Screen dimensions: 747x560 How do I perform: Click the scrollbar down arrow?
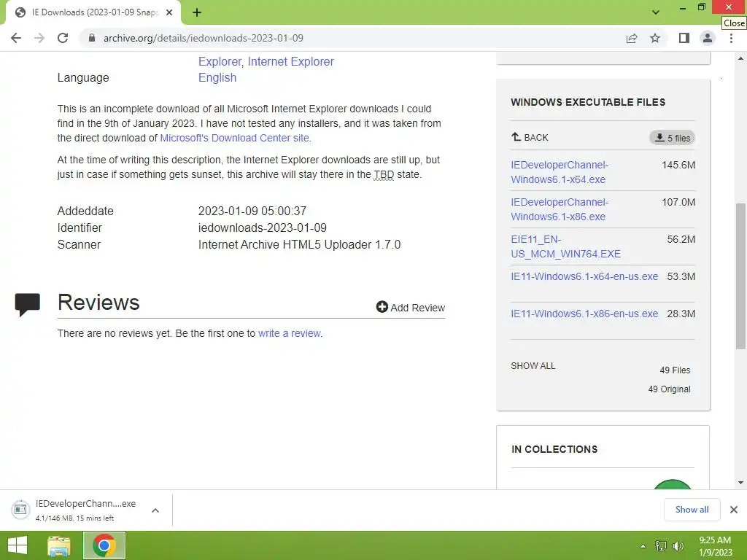740,483
